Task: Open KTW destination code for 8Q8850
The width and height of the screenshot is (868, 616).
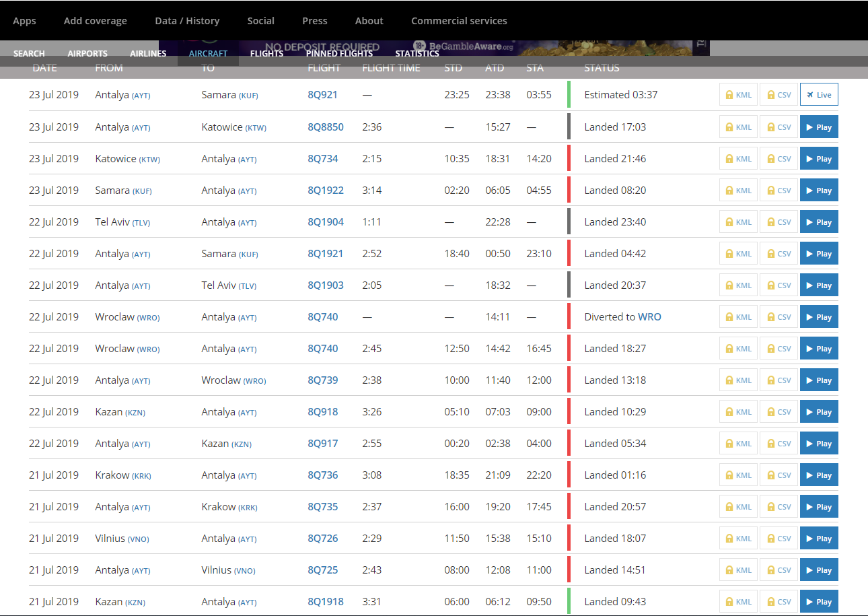Action: tap(256, 128)
